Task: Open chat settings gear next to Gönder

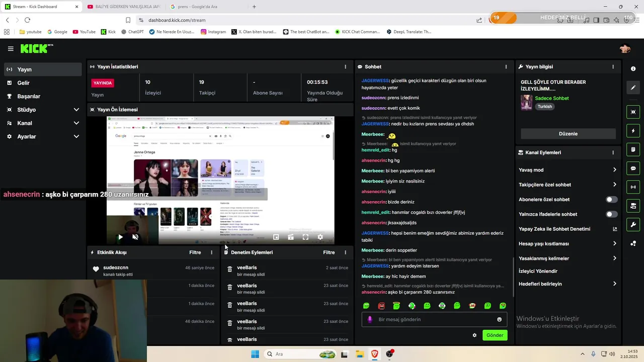Action: (x=474, y=335)
